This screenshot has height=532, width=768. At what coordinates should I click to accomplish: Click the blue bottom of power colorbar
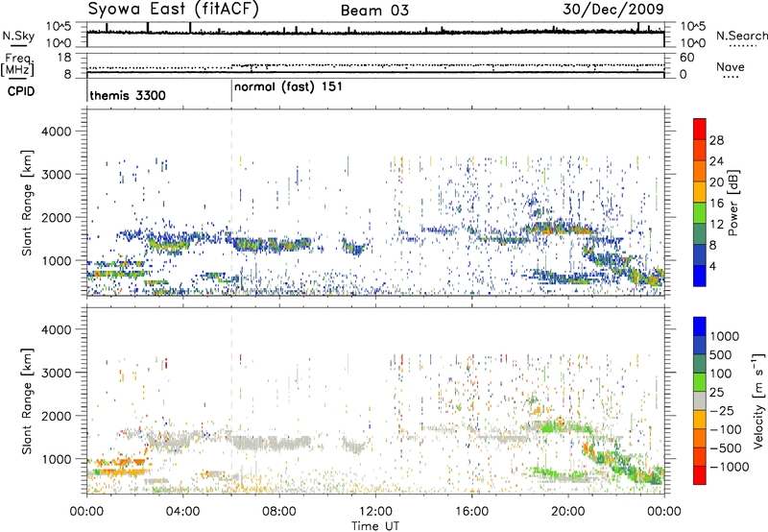click(x=700, y=276)
